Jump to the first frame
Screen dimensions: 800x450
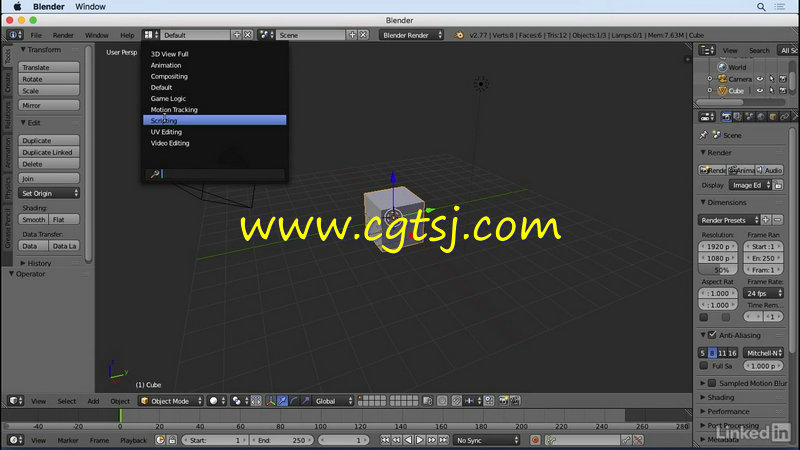pos(385,440)
